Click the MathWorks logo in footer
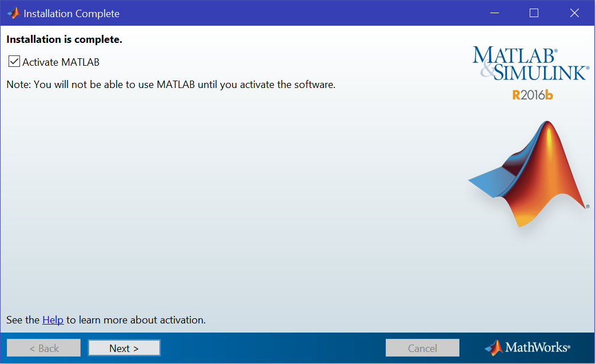The image size is (596, 364). click(x=527, y=347)
